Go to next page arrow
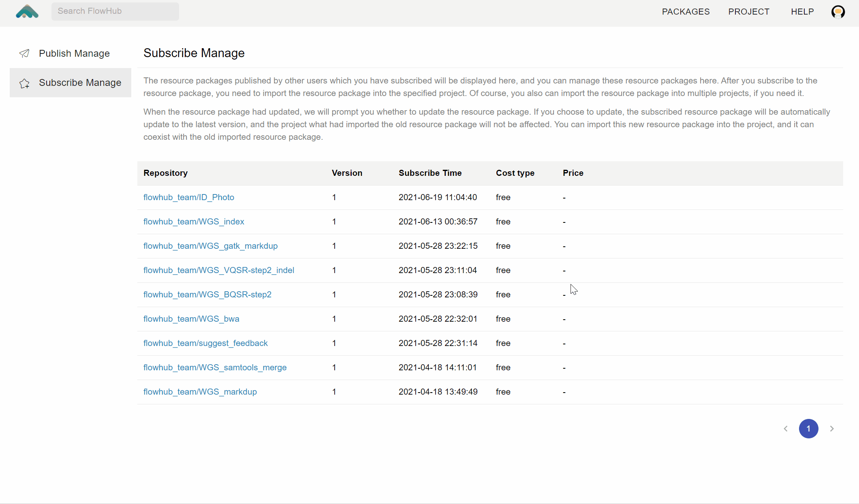Screen dimensions: 859x504 [832, 429]
